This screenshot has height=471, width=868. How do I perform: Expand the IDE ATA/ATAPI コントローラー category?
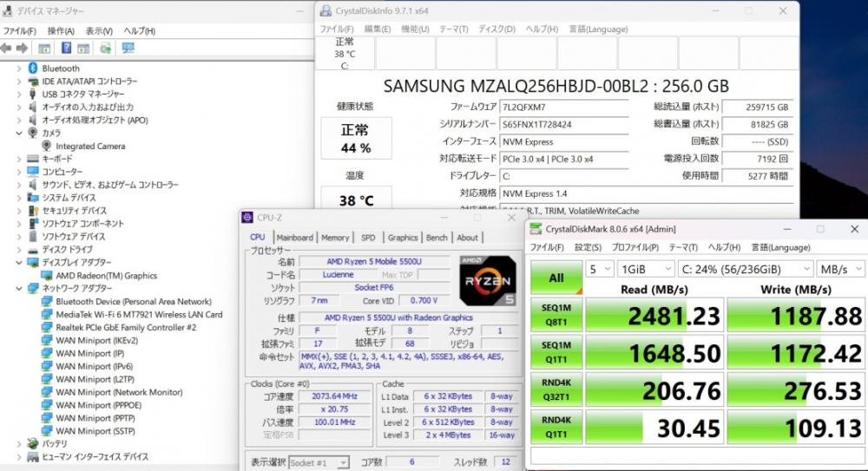(x=19, y=82)
